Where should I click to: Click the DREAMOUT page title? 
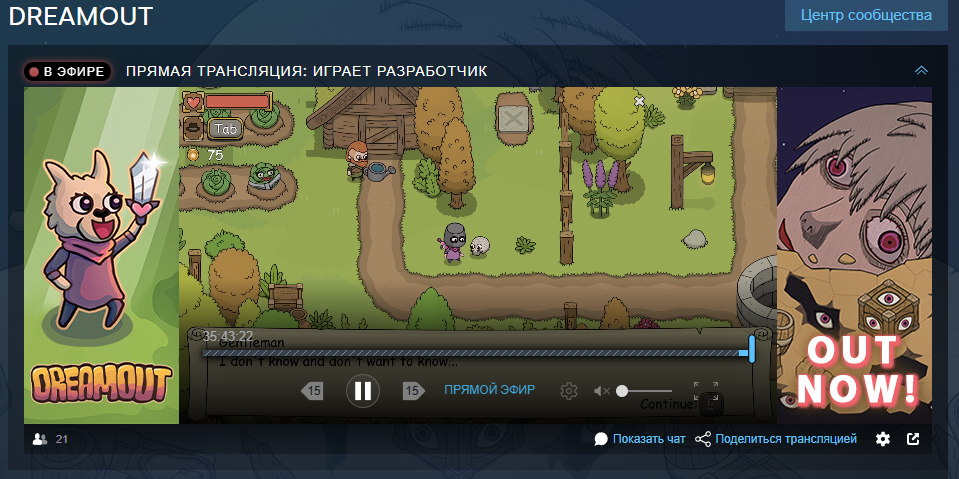[x=80, y=17]
